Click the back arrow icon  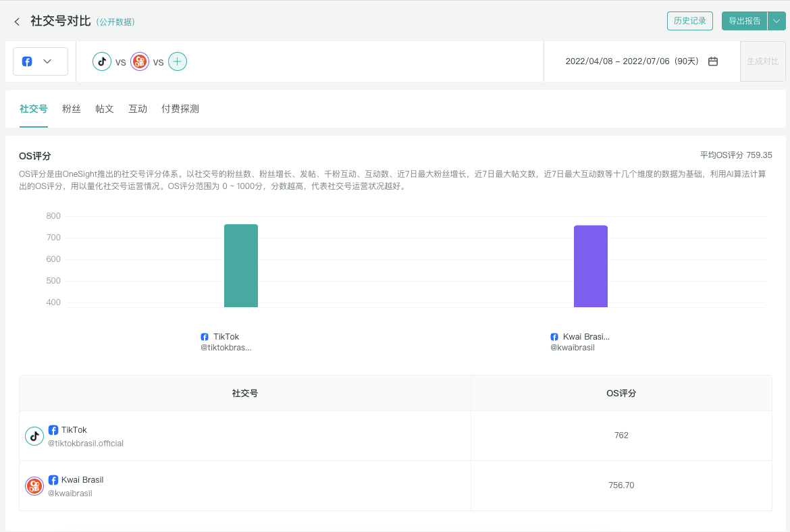[17, 22]
